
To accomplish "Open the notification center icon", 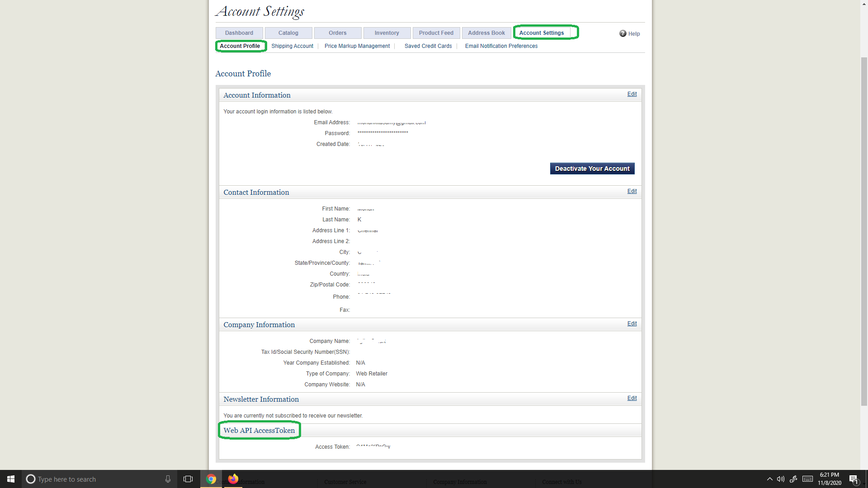I will pyautogui.click(x=854, y=479).
